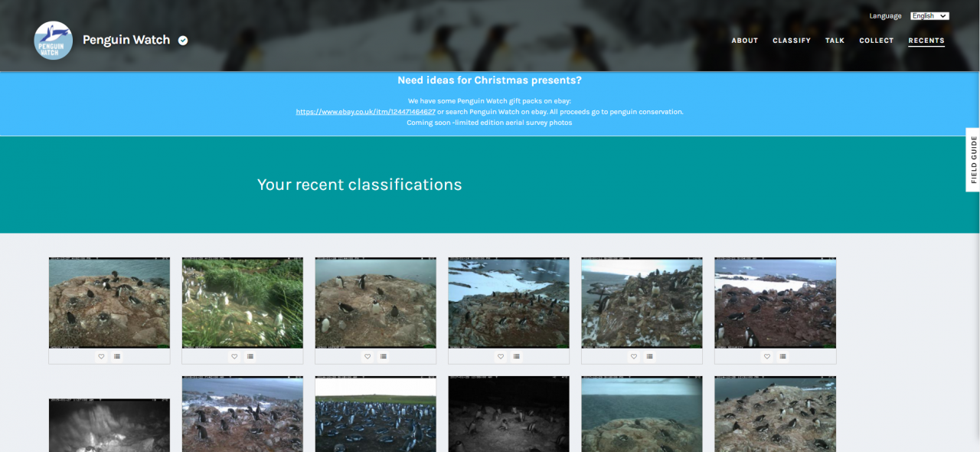Click the 'Language' label text
This screenshot has height=452, width=980.
[885, 16]
